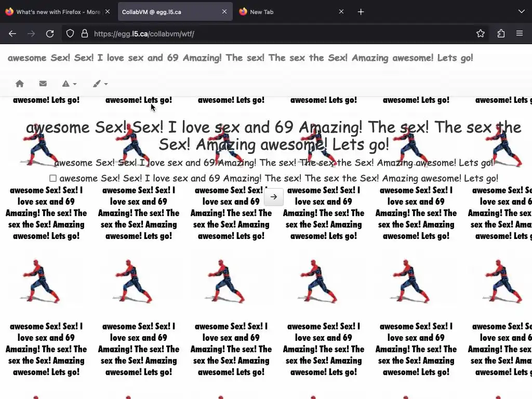Open the warning triangle dropdown menu
The height and width of the screenshot is (399, 532).
pos(69,84)
